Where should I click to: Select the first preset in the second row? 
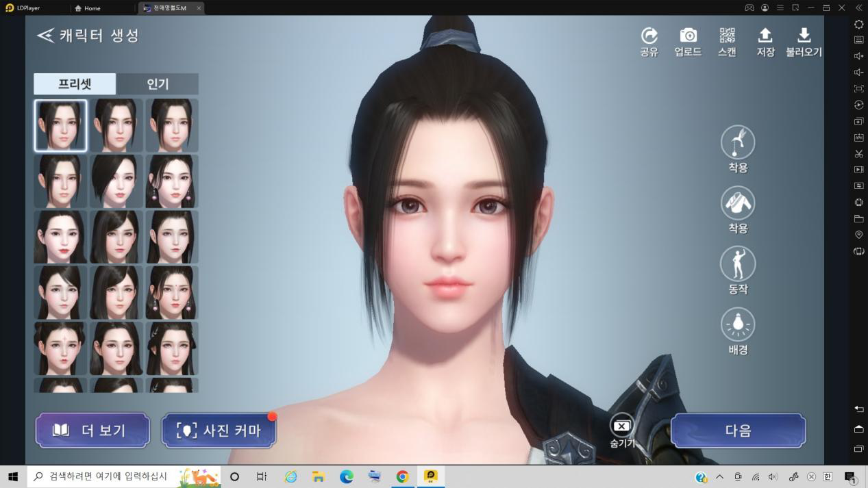[x=60, y=181]
